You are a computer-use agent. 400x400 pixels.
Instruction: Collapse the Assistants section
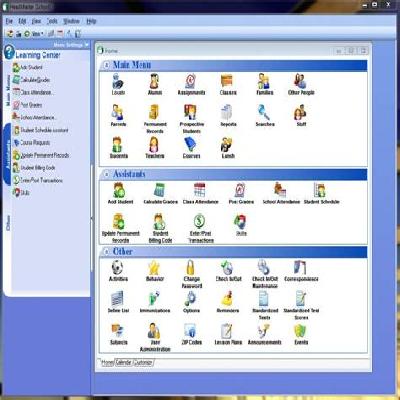coord(106,174)
